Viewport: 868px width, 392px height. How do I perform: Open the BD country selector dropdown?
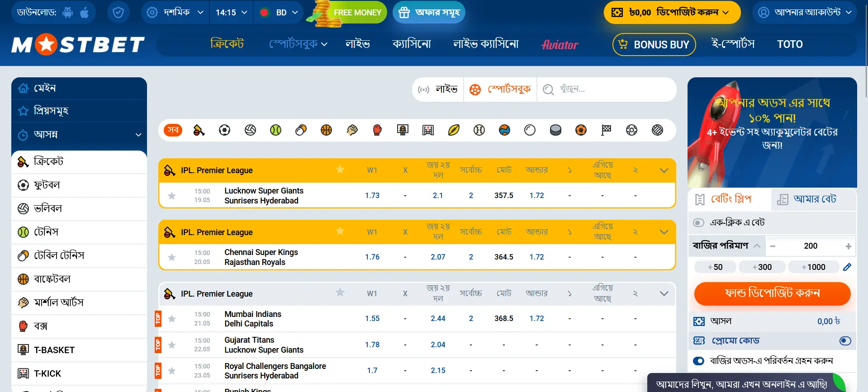click(x=278, y=12)
